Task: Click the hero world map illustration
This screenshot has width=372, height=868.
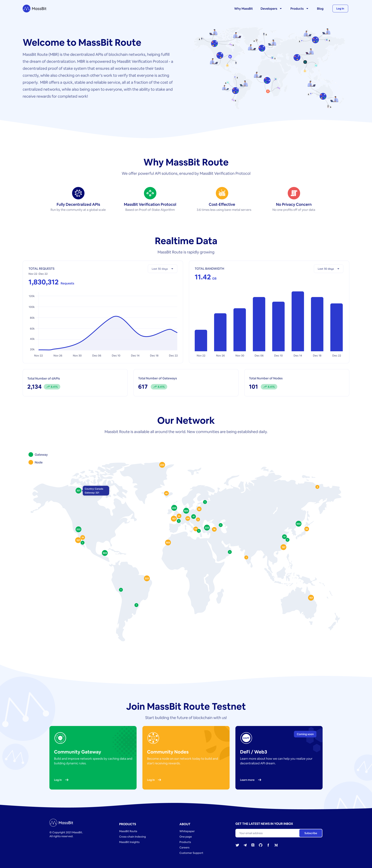Action: pos(269,68)
